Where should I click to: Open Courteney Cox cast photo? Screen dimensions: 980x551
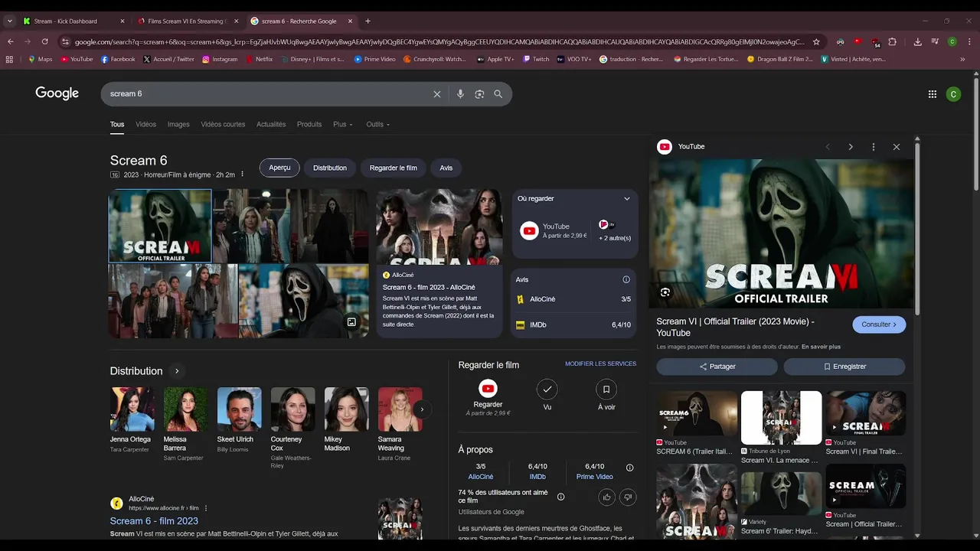click(292, 409)
